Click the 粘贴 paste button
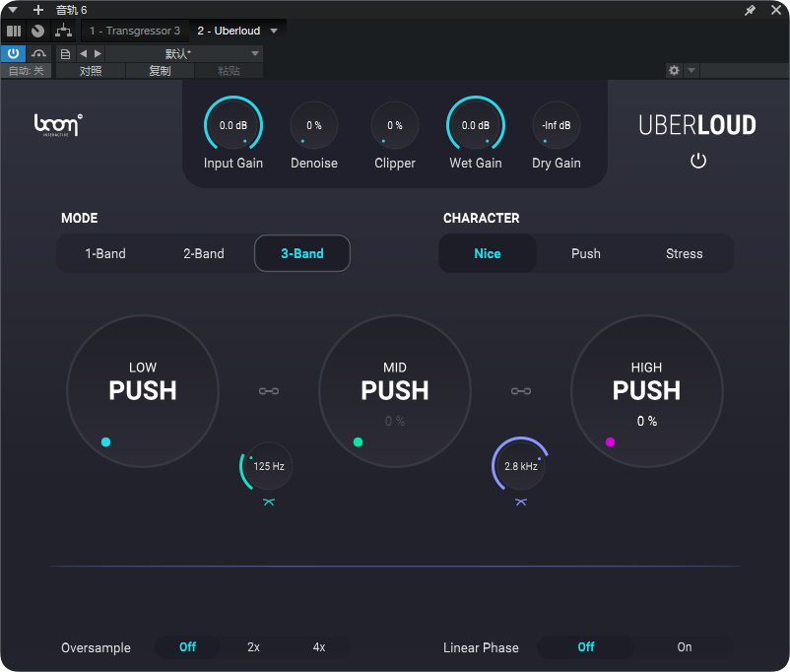 pyautogui.click(x=229, y=71)
